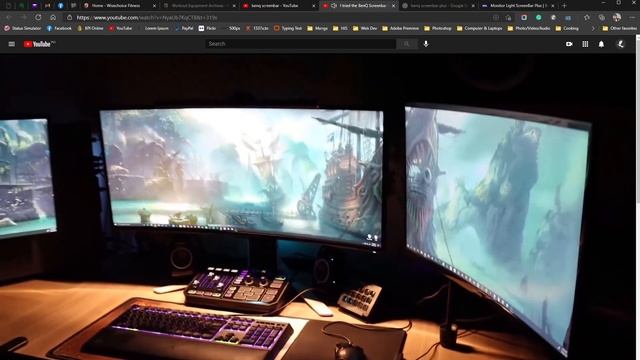Expand the bookmarks bar overflow chevron

(593, 28)
